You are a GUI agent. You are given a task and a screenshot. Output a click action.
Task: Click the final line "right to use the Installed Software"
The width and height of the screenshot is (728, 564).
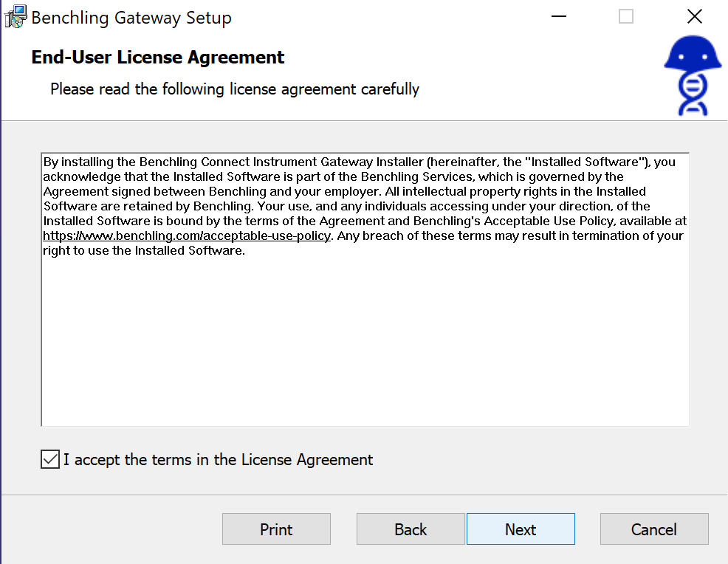(x=143, y=251)
